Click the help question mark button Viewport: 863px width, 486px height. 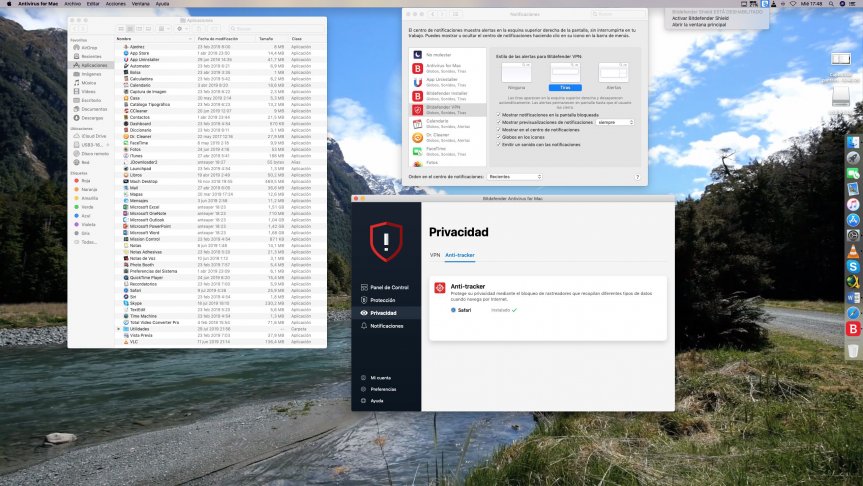(x=637, y=177)
